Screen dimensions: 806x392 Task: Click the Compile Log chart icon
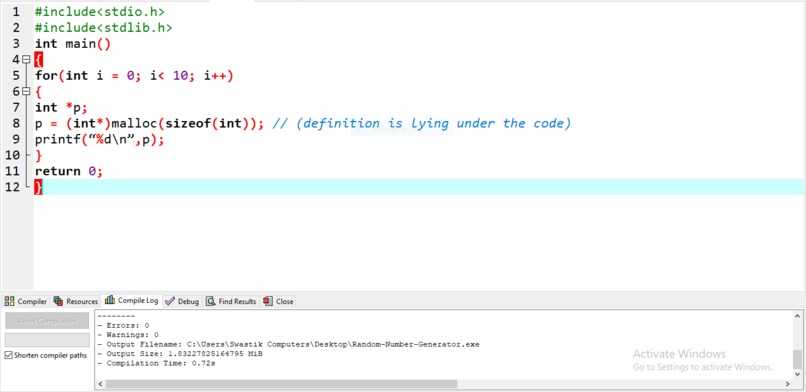109,300
